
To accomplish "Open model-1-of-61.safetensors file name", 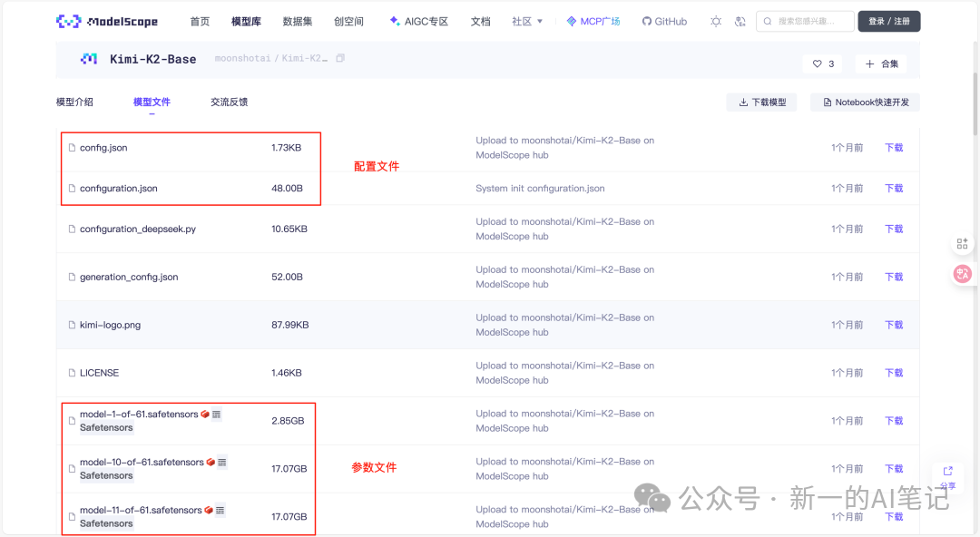I will click(139, 414).
